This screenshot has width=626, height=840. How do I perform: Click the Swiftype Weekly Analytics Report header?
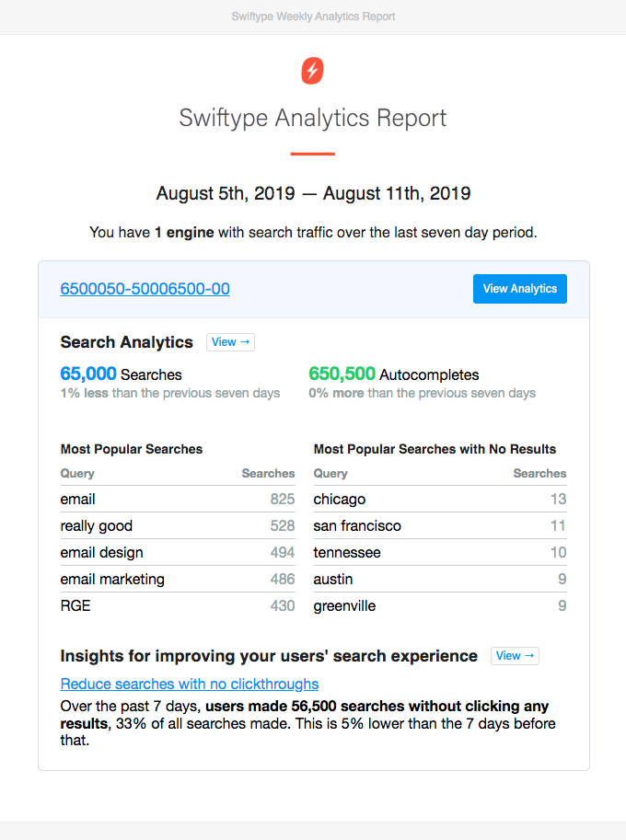313,17
